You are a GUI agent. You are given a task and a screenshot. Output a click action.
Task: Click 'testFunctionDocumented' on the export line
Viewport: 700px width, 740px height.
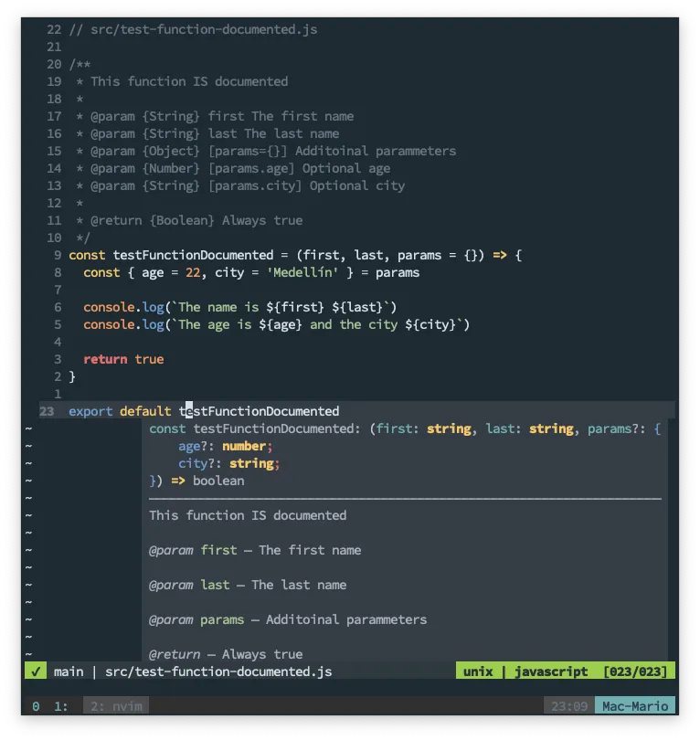(x=259, y=411)
